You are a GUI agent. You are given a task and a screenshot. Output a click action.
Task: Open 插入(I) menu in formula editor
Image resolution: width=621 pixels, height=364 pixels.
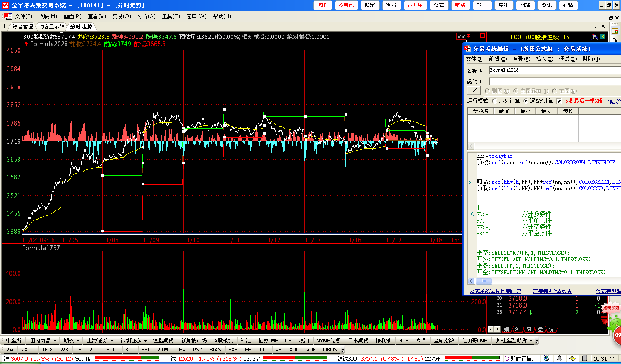[544, 59]
